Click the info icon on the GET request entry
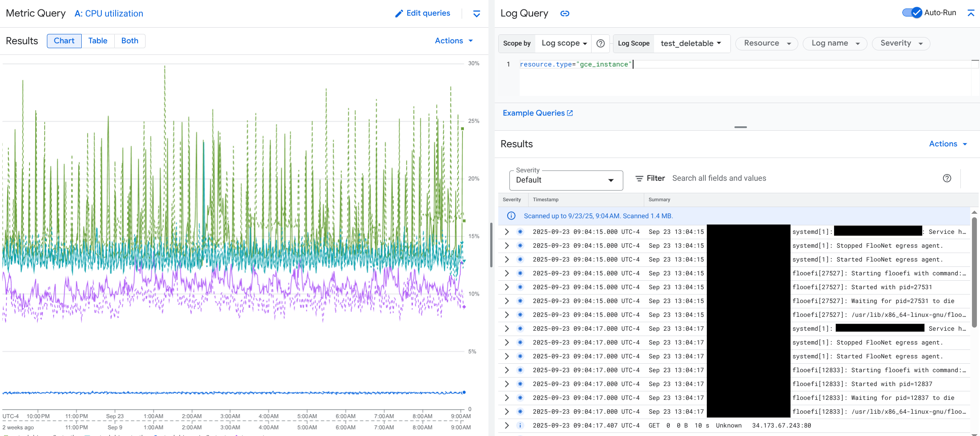980x436 pixels. click(x=520, y=425)
